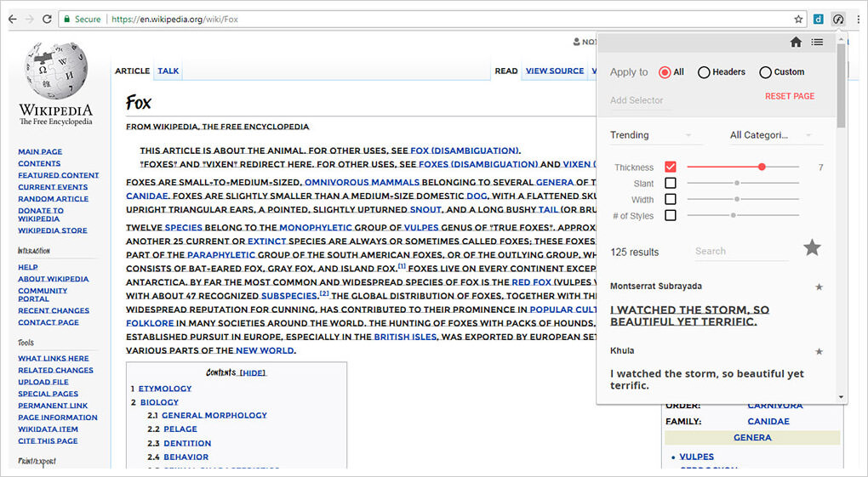Reload the page with the refresh button
The height and width of the screenshot is (477, 868).
coord(47,19)
